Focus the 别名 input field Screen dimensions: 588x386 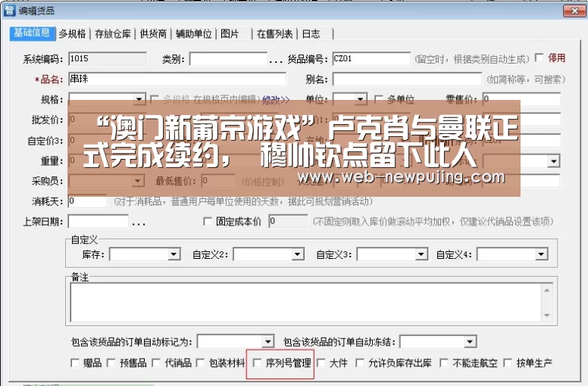coord(407,79)
